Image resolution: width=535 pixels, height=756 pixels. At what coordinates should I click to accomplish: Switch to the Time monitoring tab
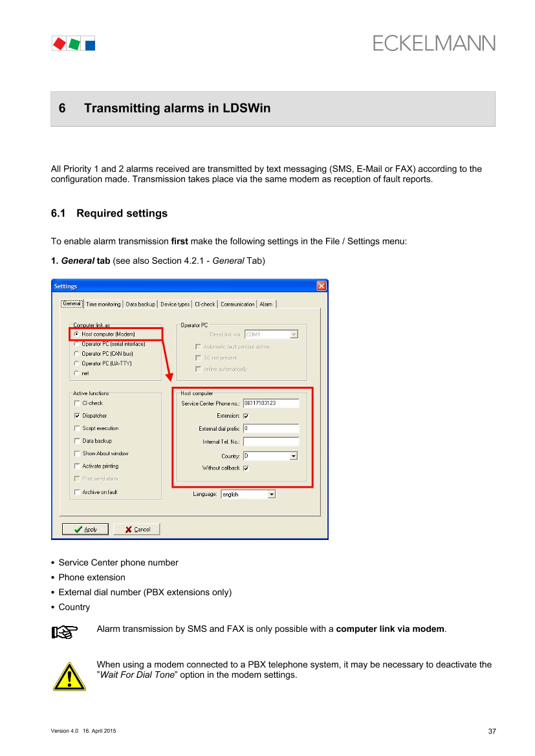(104, 304)
